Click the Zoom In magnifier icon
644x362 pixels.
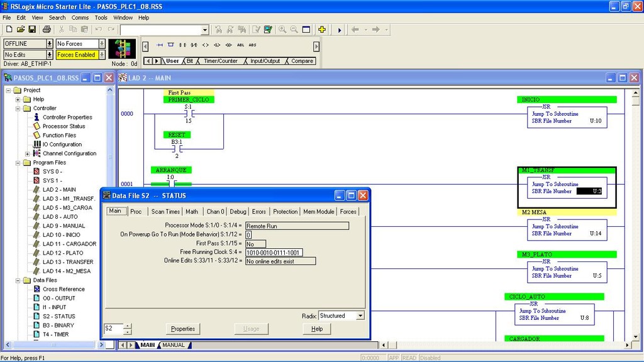[x=282, y=30]
